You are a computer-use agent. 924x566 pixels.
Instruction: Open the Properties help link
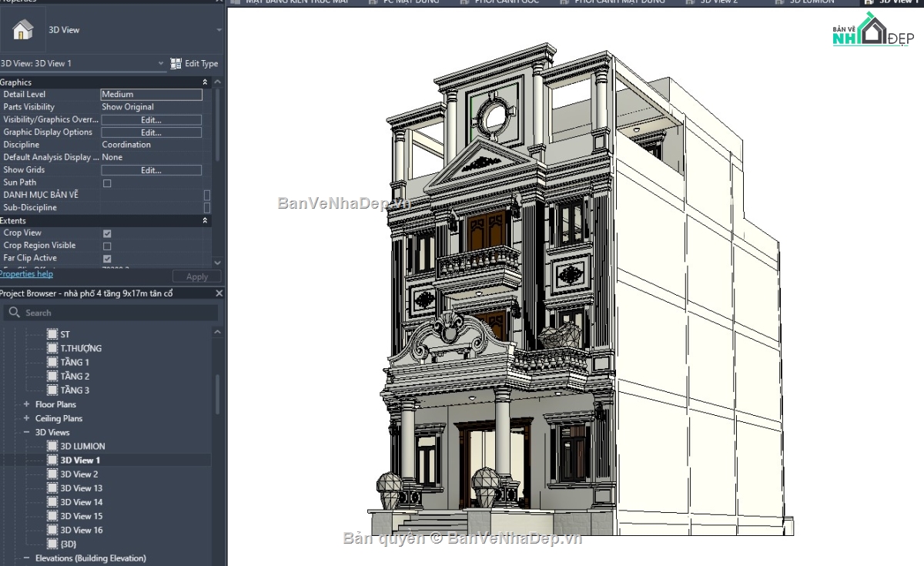tap(26, 274)
